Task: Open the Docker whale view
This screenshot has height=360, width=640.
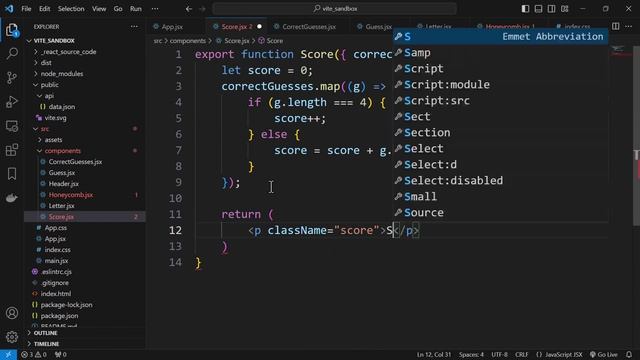Action: (12, 198)
